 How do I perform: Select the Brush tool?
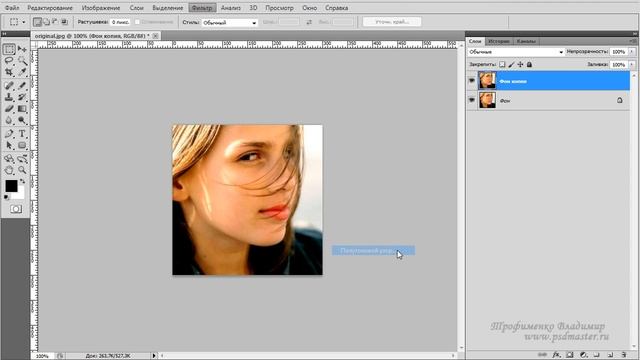22,86
